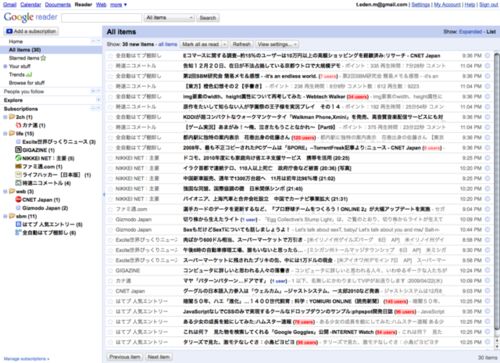Star the GIGAZINE list item
This screenshot has height=363, width=500.
pos(110,271)
